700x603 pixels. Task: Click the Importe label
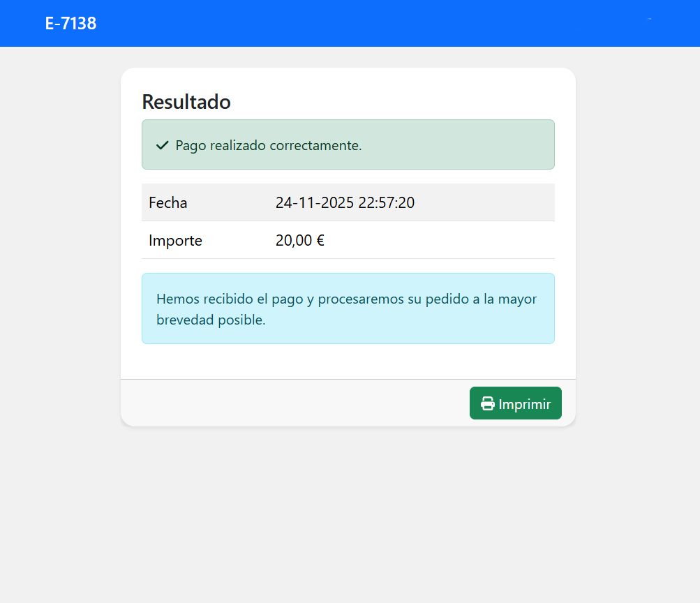point(175,241)
